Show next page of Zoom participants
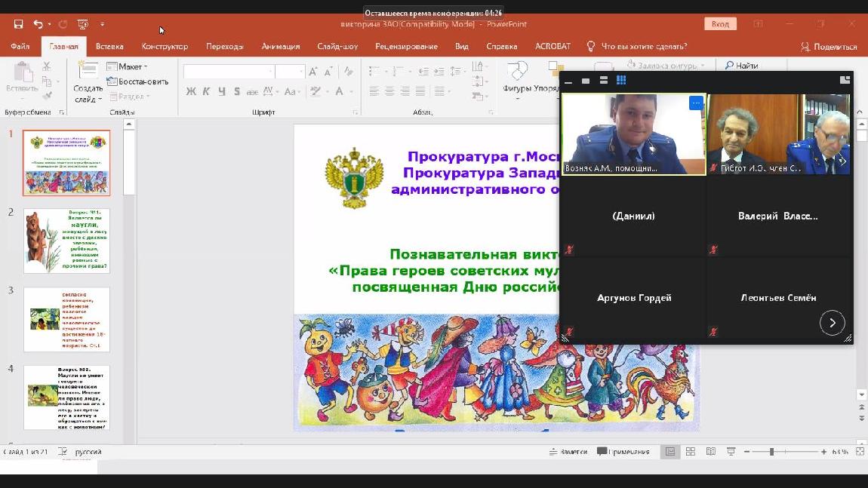Image resolution: width=868 pixels, height=488 pixels. pos(832,323)
